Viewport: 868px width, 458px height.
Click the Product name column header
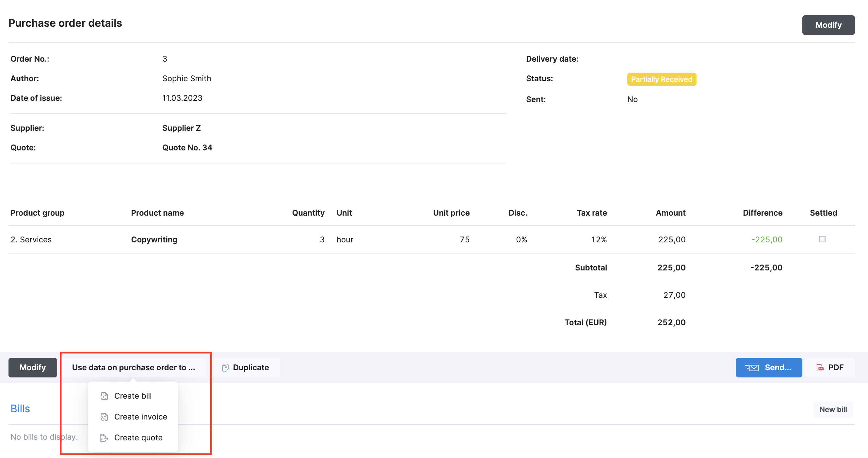[157, 213]
